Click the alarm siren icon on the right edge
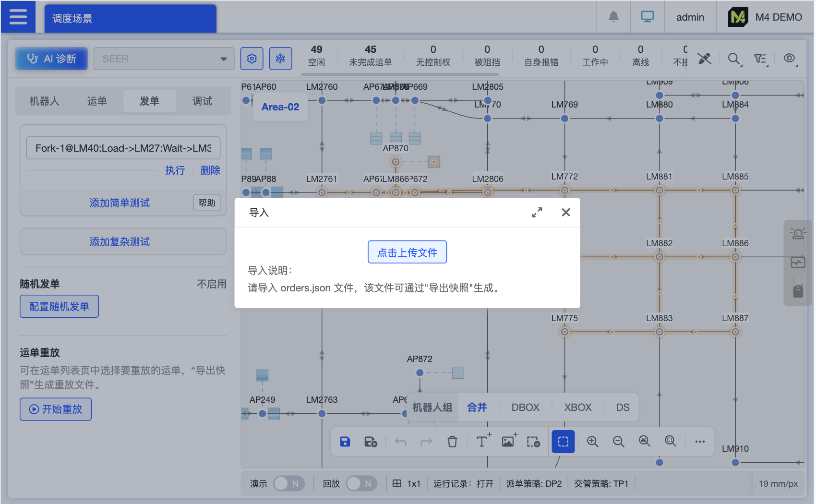The height and width of the screenshot is (504, 816). pyautogui.click(x=798, y=234)
